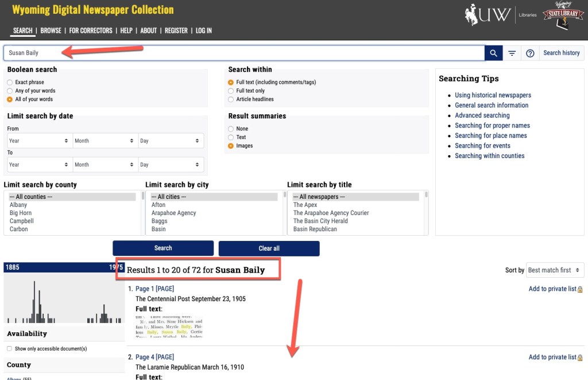This screenshot has width=588, height=380.
Task: Enable Show only accessible documents checkbox
Action: [9, 349]
